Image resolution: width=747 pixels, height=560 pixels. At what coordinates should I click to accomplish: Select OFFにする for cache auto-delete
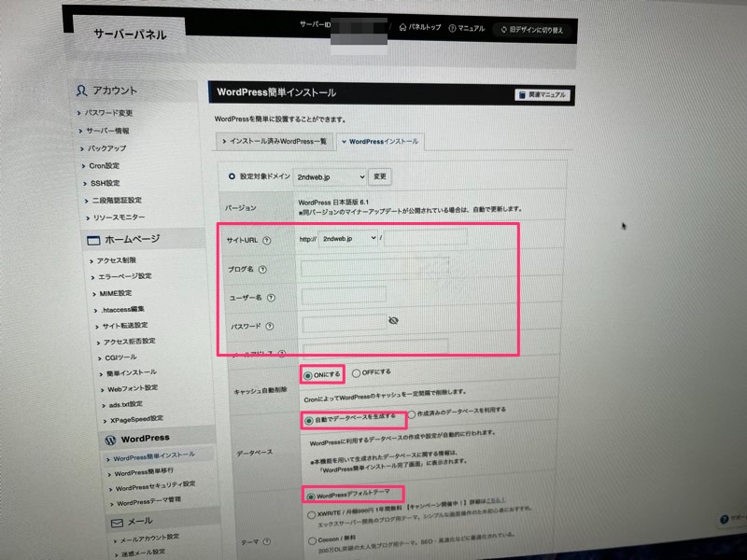[356, 373]
